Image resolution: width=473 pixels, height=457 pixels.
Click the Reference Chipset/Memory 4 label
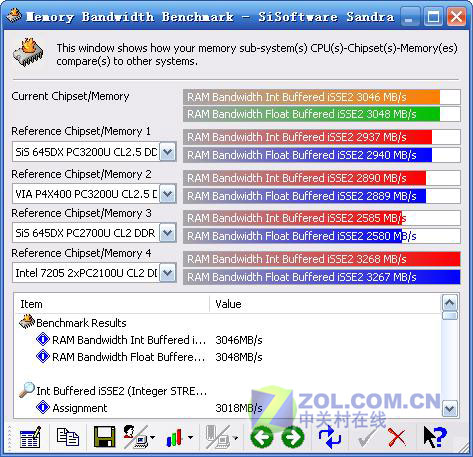pyautogui.click(x=81, y=253)
